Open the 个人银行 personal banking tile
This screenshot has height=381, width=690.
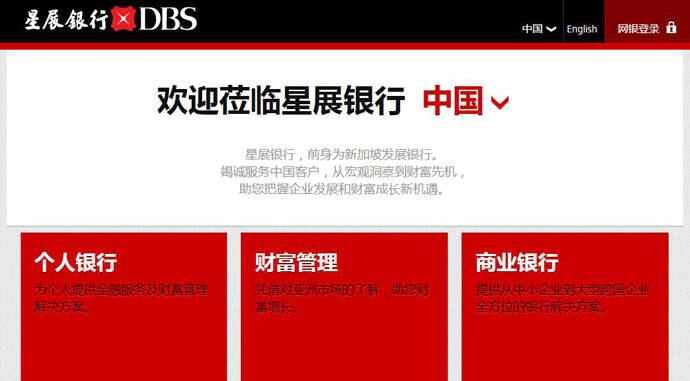(x=124, y=307)
